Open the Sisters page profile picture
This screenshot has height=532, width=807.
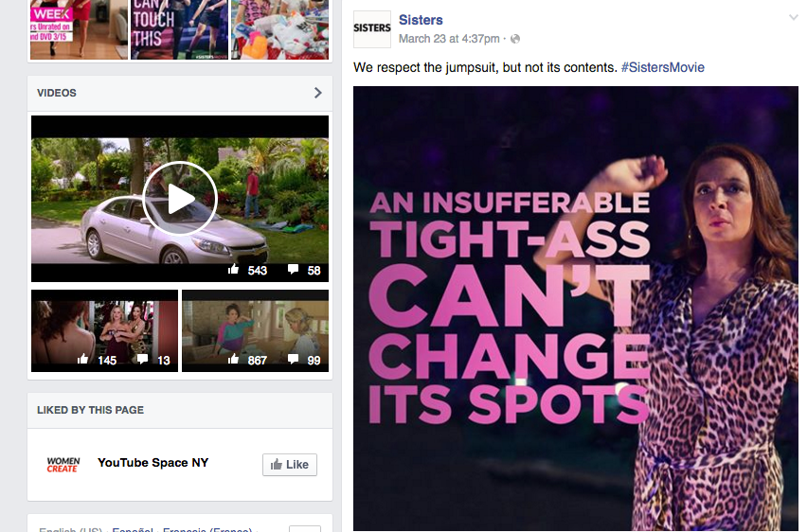371,28
